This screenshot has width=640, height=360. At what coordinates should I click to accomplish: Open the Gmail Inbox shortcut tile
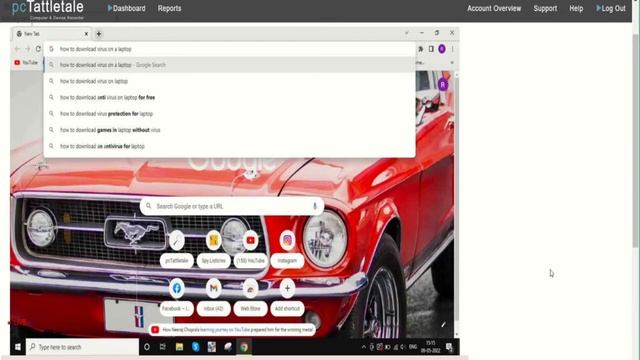pos(213,297)
